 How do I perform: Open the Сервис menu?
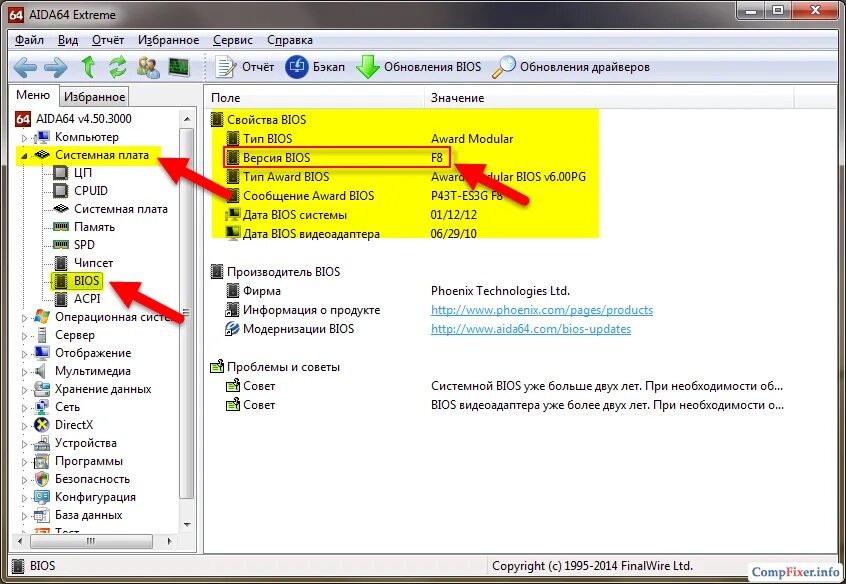(233, 40)
